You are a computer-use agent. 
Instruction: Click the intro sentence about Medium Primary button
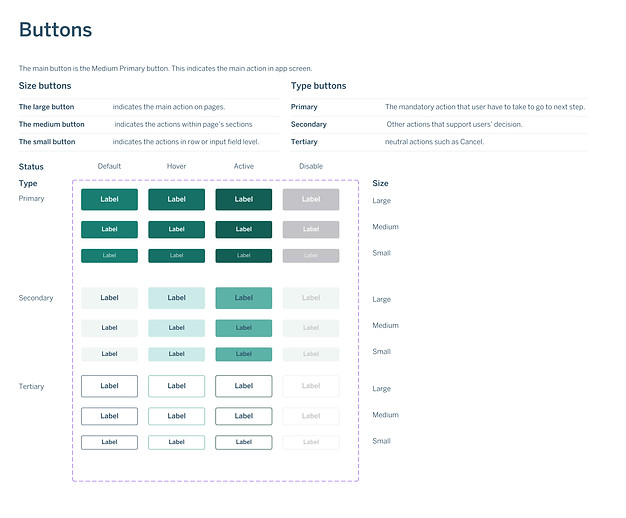[x=165, y=69]
